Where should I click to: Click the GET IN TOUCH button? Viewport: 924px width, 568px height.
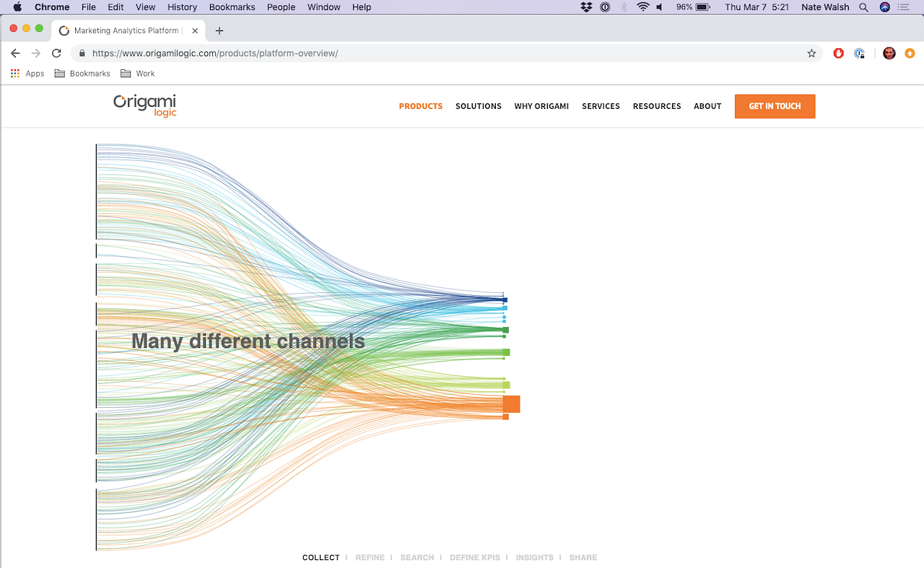(x=775, y=106)
